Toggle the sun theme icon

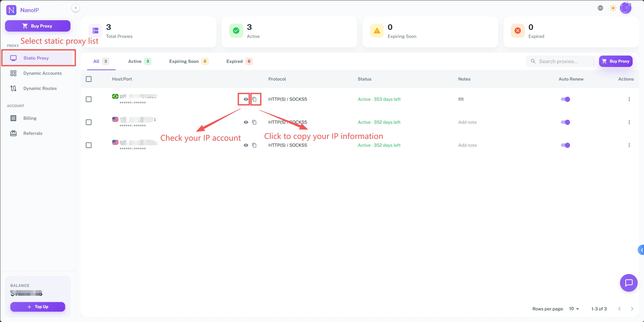(x=613, y=8)
